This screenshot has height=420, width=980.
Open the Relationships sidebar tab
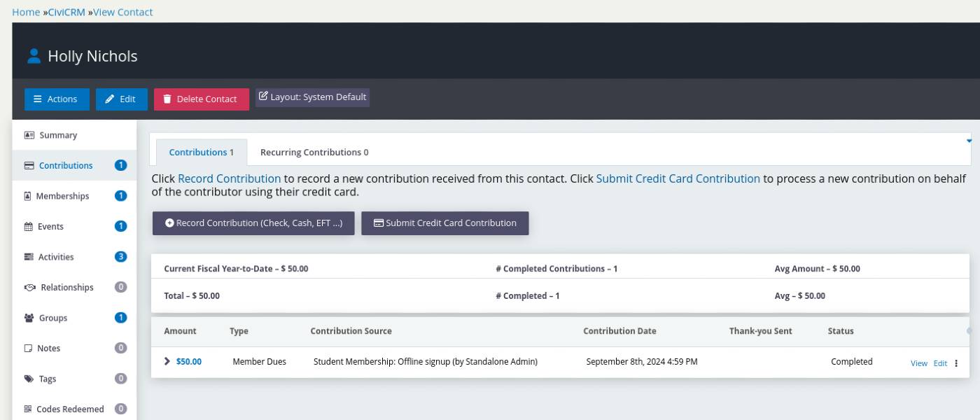click(x=74, y=288)
